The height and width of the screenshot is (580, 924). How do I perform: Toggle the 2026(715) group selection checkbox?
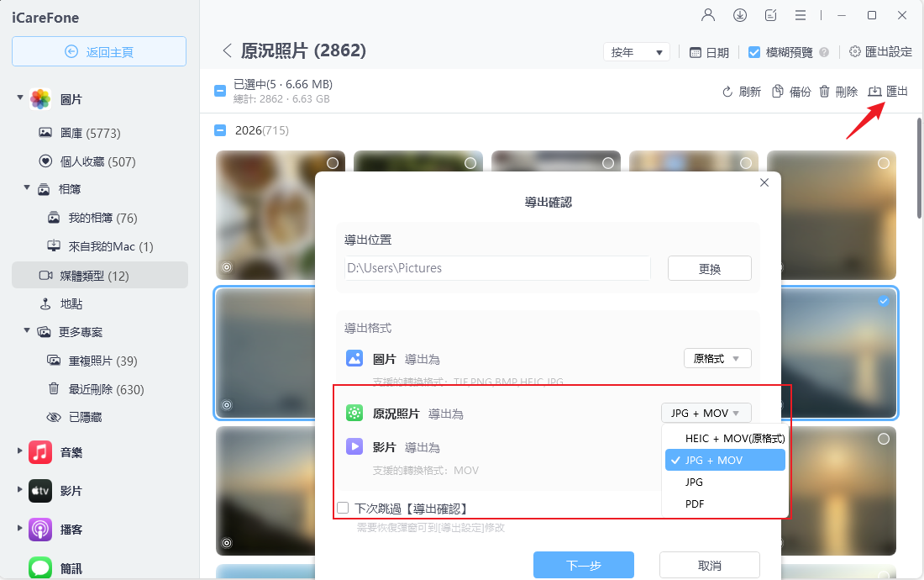pyautogui.click(x=219, y=132)
